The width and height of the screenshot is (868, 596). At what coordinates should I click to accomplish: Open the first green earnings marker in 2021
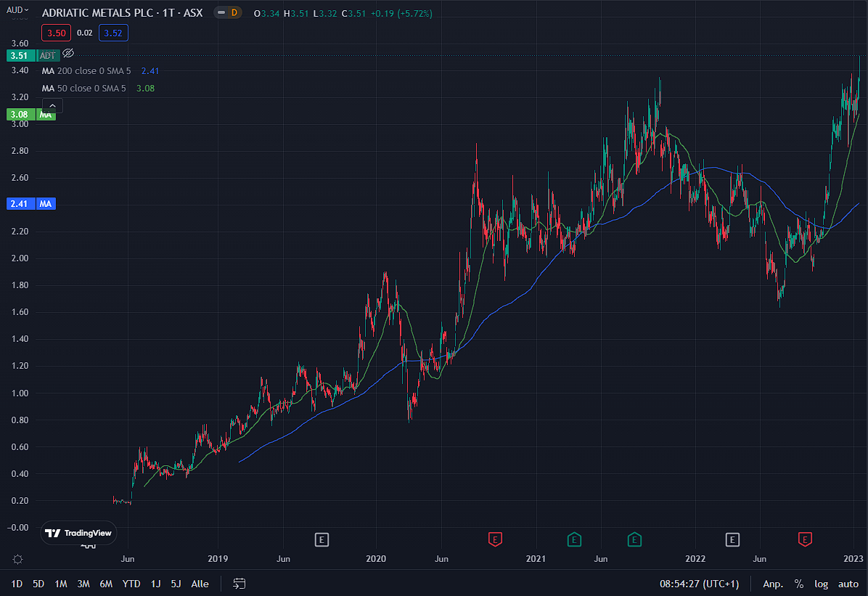pos(574,539)
